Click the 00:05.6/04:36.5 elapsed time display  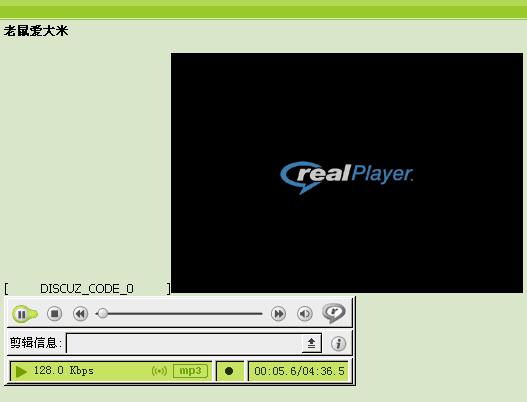click(x=299, y=371)
